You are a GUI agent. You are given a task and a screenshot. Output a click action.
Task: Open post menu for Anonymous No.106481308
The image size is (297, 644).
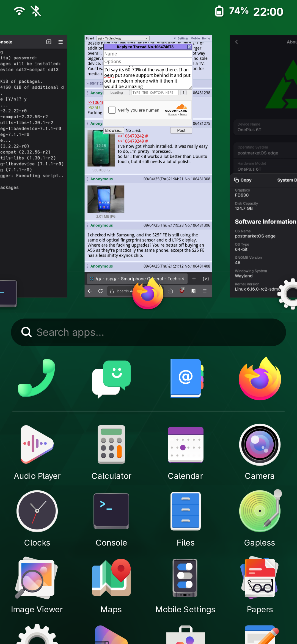coord(87,179)
